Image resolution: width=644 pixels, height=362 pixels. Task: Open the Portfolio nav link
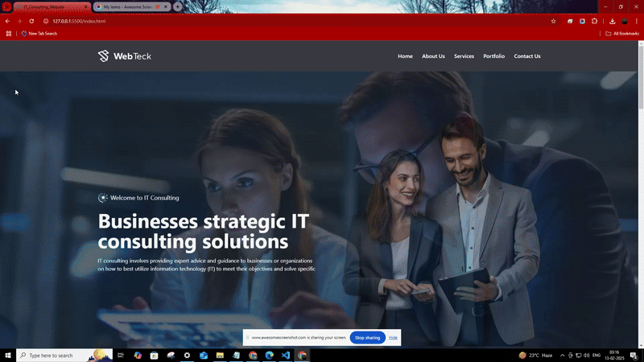tap(493, 56)
